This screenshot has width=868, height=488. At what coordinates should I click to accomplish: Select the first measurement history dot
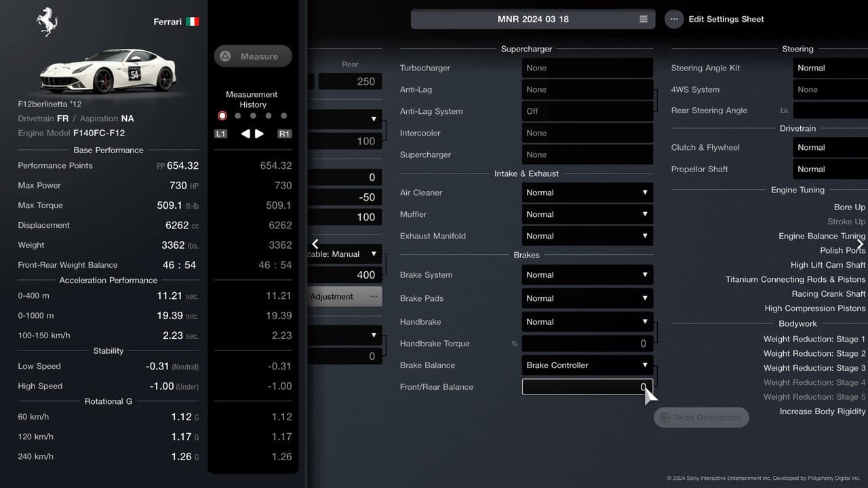click(x=222, y=116)
